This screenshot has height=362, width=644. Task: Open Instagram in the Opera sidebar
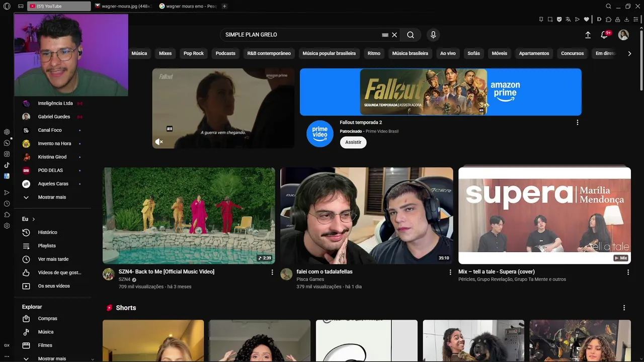(7, 154)
